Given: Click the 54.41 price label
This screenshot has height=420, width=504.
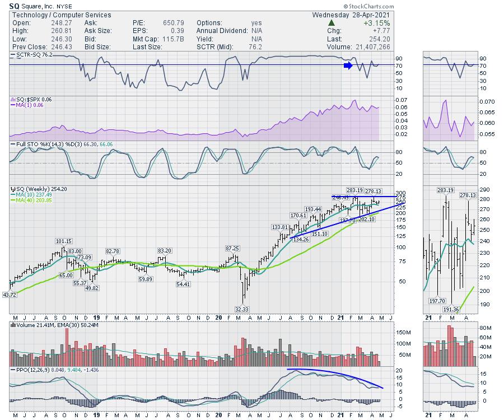Looking at the screenshot, I should [183, 284].
